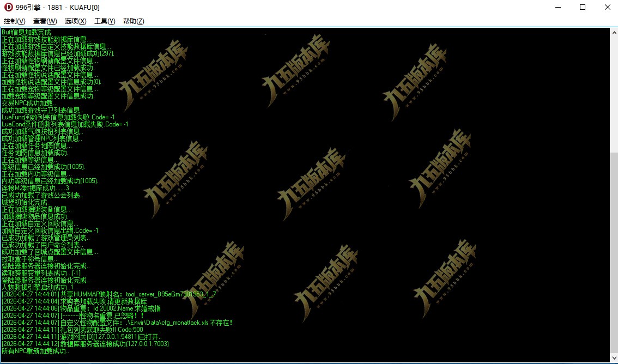Click log line 'LuaCond条件函数列表信息加载失败.Code= -1'

coord(65,124)
